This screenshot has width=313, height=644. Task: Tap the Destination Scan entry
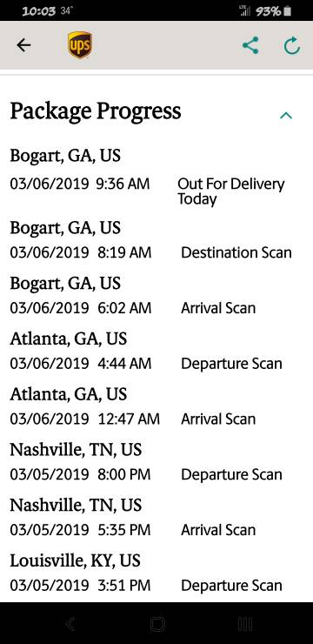point(156,240)
